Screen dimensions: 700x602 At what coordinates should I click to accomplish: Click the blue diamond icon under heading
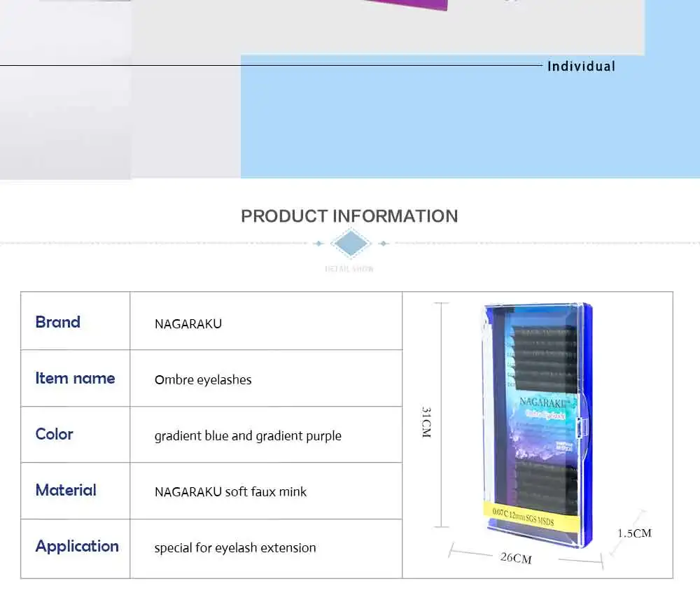coord(351,244)
